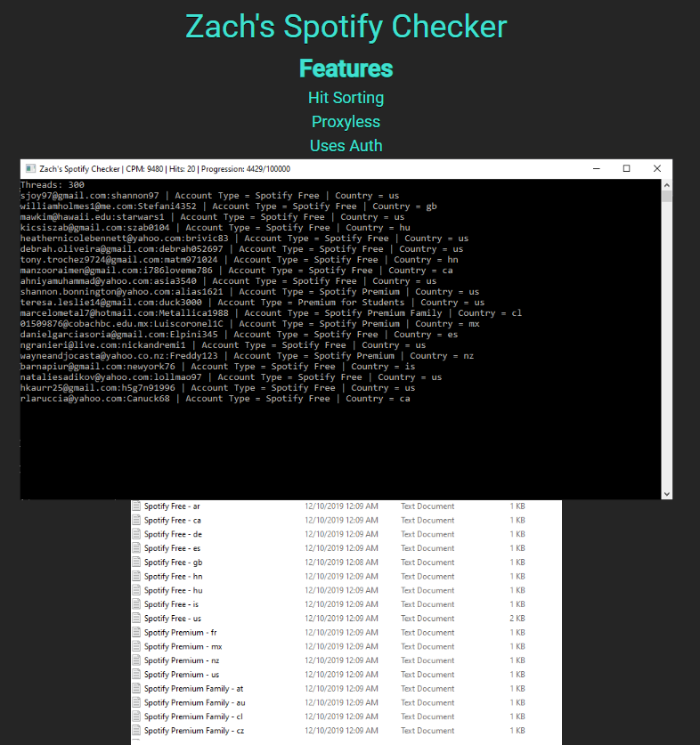Screen dimensions: 700x745
Task: Click date cell in Spotify Premium Family - cz row
Action: tap(341, 730)
